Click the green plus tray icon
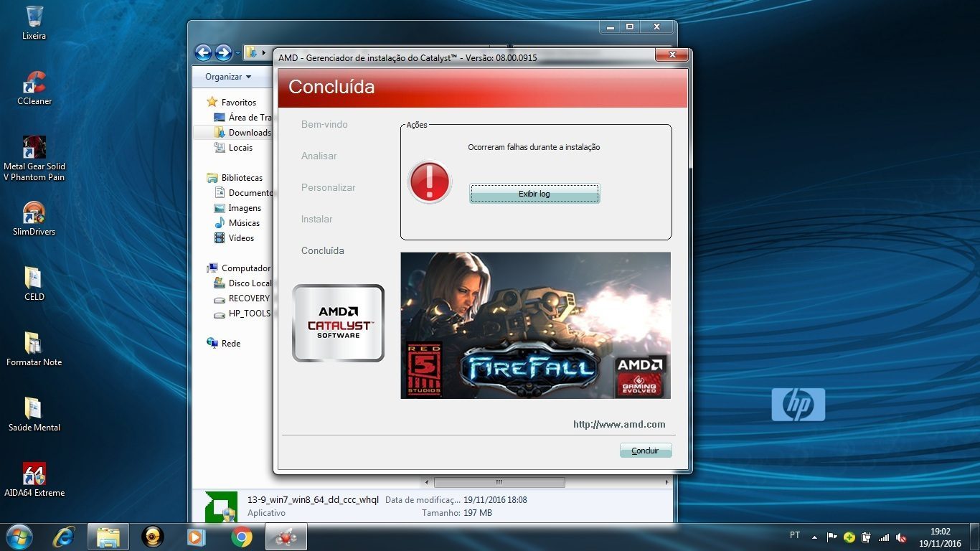The width and height of the screenshot is (980, 551). [x=849, y=537]
